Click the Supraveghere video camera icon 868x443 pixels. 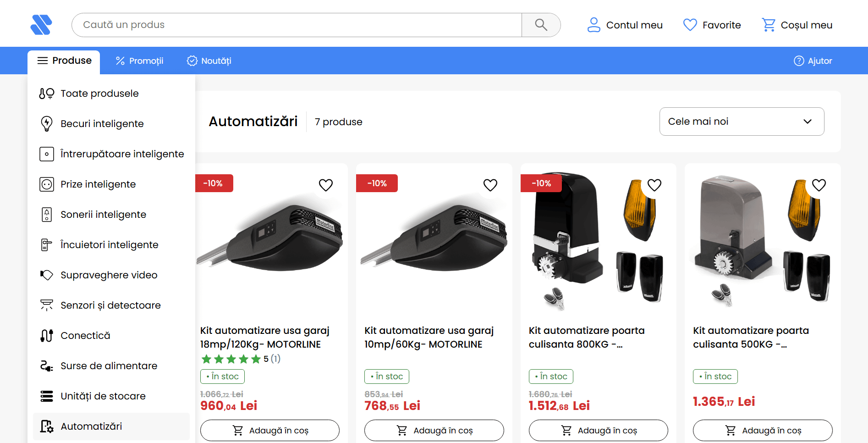[x=47, y=275]
